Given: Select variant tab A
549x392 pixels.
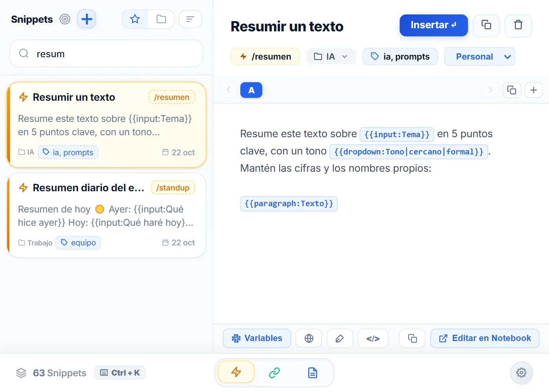Looking at the screenshot, I should coord(251,90).
